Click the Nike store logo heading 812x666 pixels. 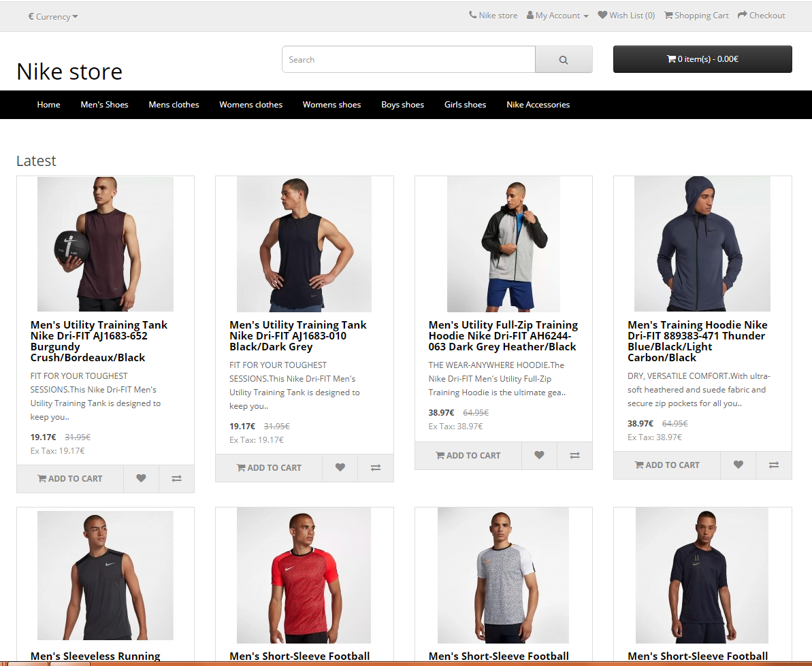coord(69,71)
